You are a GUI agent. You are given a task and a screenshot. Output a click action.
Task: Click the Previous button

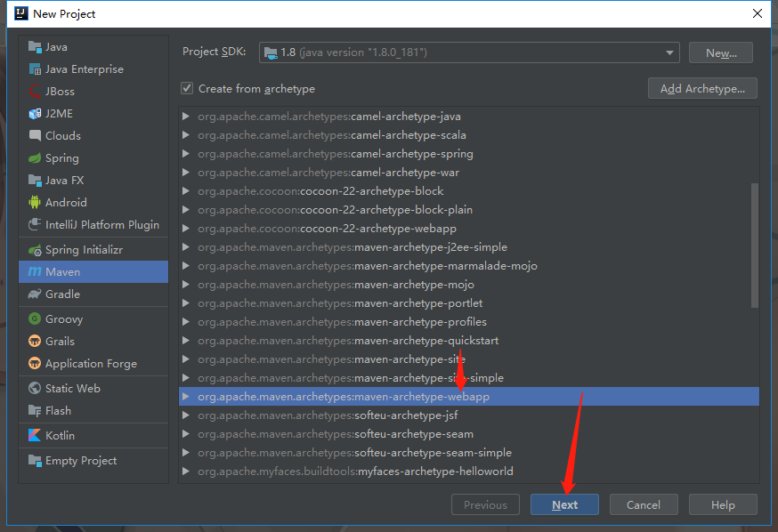coord(485,504)
